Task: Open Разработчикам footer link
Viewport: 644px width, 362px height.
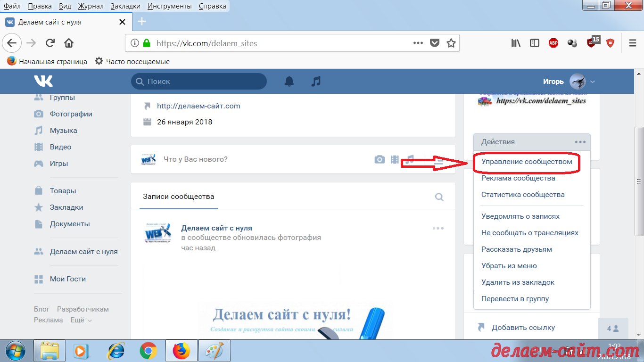Action: tap(83, 309)
